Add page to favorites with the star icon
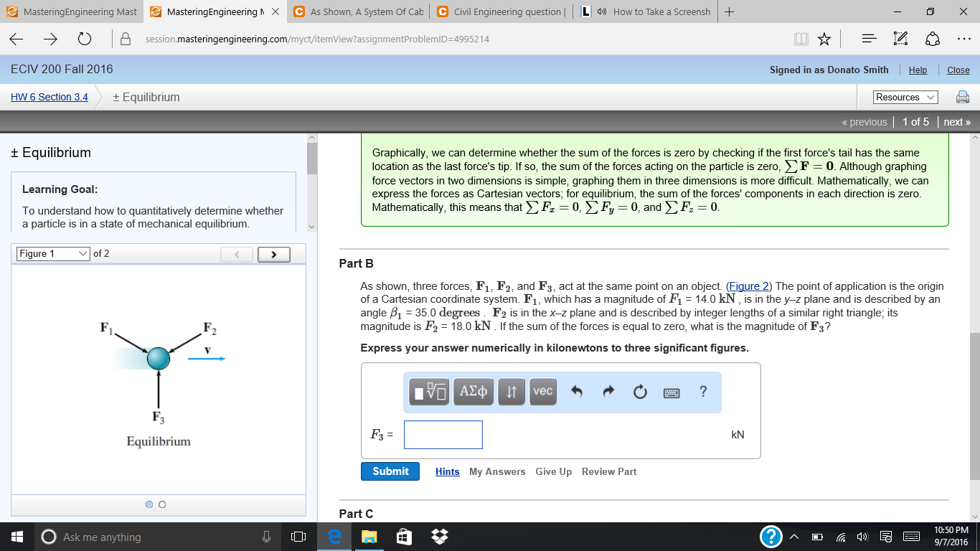The height and width of the screenshot is (551, 980). pyautogui.click(x=824, y=39)
